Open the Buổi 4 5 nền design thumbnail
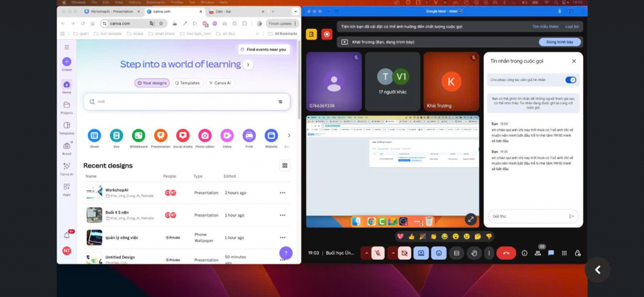 coord(94,215)
